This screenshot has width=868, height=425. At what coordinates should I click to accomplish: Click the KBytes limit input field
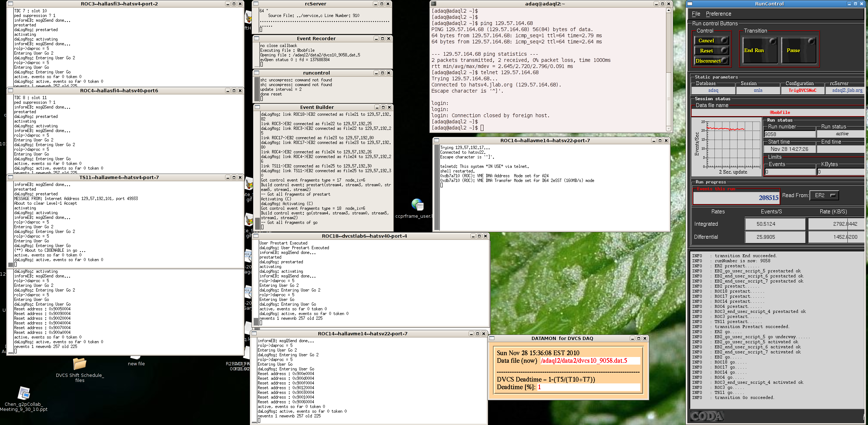click(841, 172)
